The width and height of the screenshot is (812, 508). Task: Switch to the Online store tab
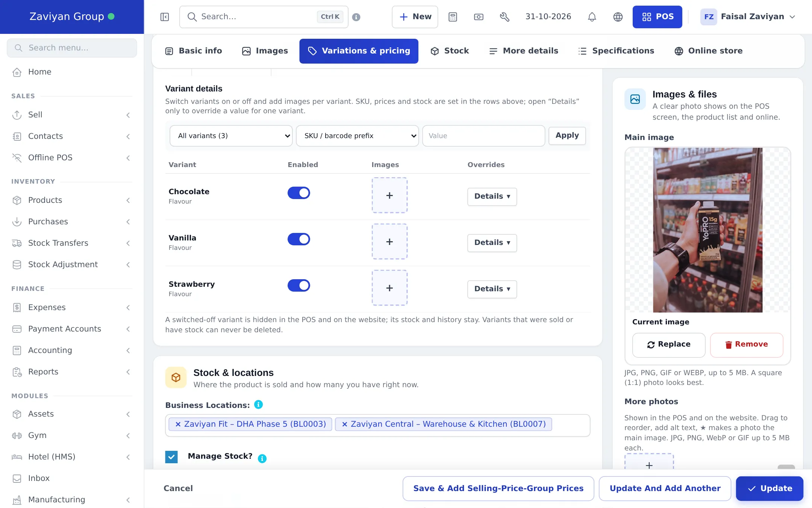pyautogui.click(x=709, y=51)
